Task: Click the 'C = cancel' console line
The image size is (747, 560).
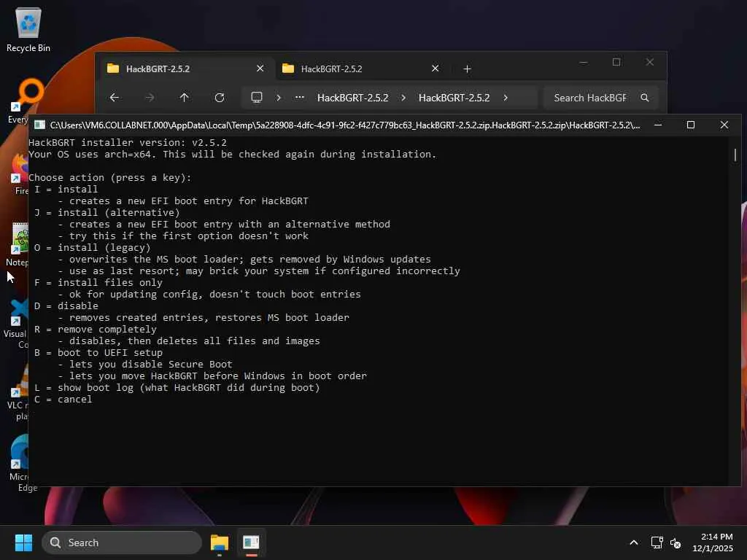Action: [x=63, y=399]
